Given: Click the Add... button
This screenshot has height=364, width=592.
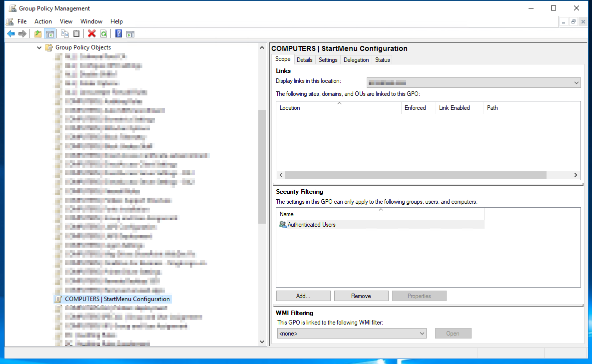Looking at the screenshot, I should 303,296.
